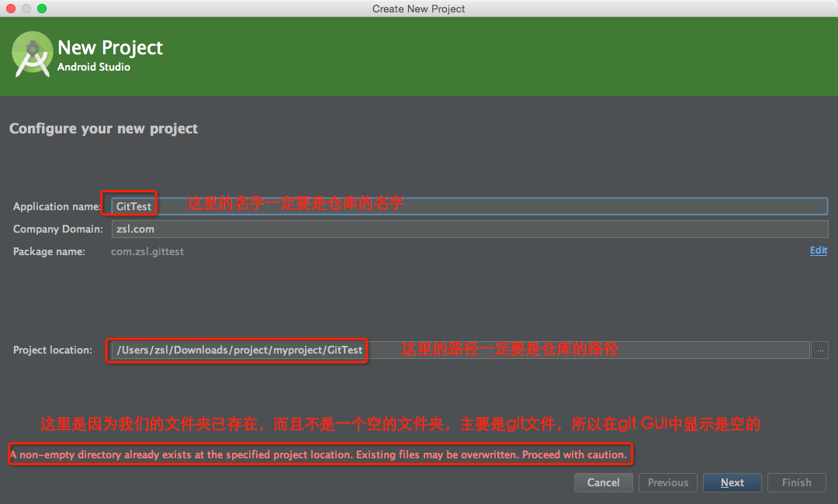Click the package name com.zsl.gittest text
This screenshot has height=504, width=838.
tap(147, 251)
